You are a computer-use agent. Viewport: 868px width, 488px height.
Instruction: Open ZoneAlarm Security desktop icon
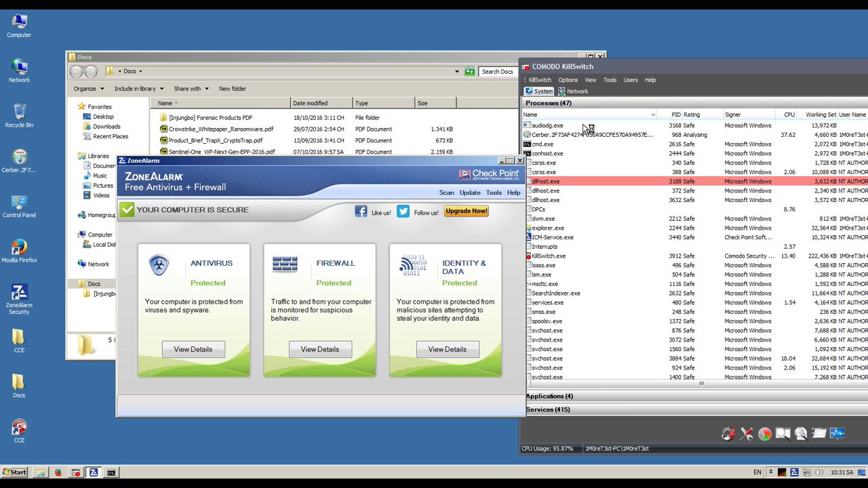19,299
